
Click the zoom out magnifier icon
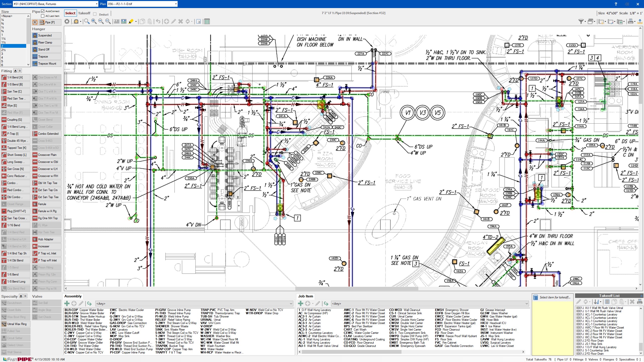pyautogui.click(x=101, y=22)
